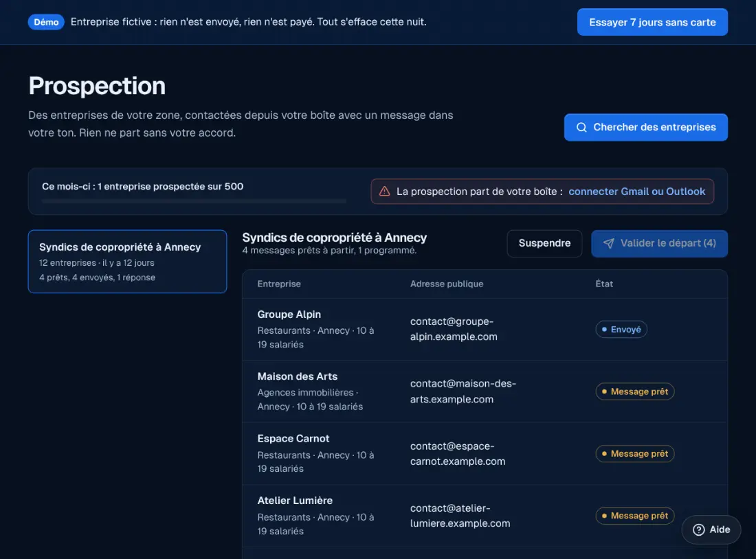Open the Maison des Arts company row
The width and height of the screenshot is (756, 559).
point(485,392)
